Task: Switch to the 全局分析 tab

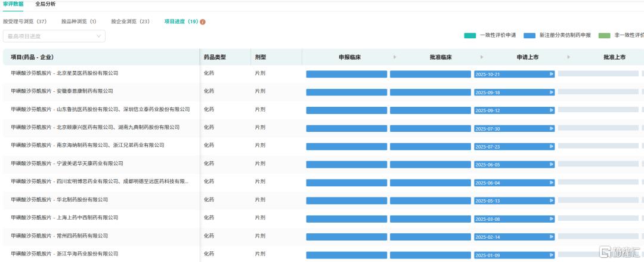Action: 45,4
